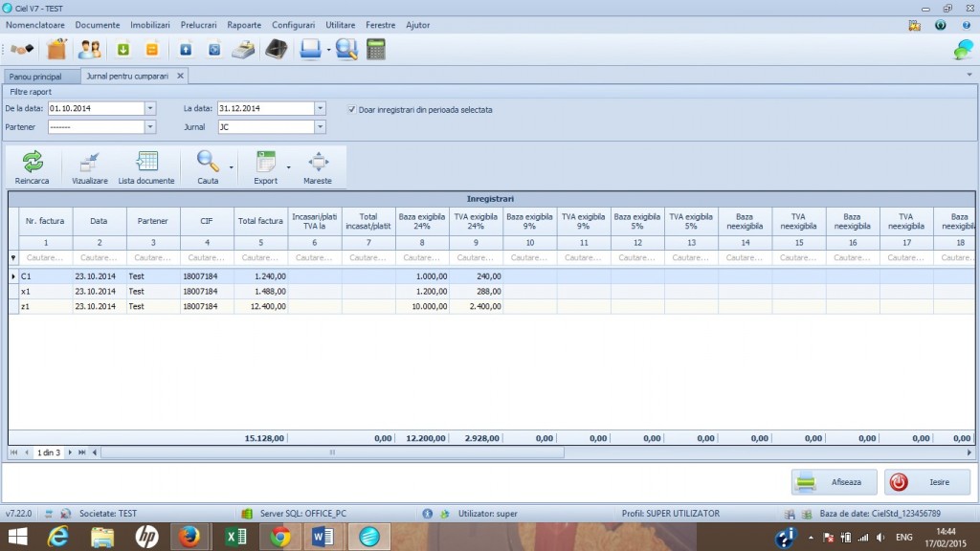This screenshot has width=980, height=551.
Task: Expand the row indicator arrow for C1
Action: click(13, 276)
